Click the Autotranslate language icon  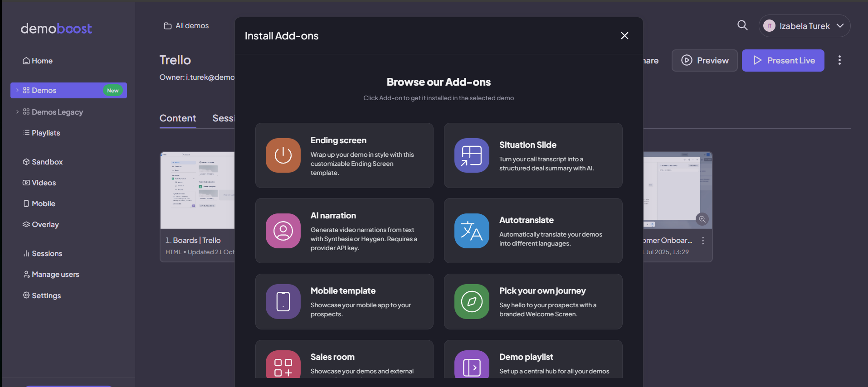[472, 231]
